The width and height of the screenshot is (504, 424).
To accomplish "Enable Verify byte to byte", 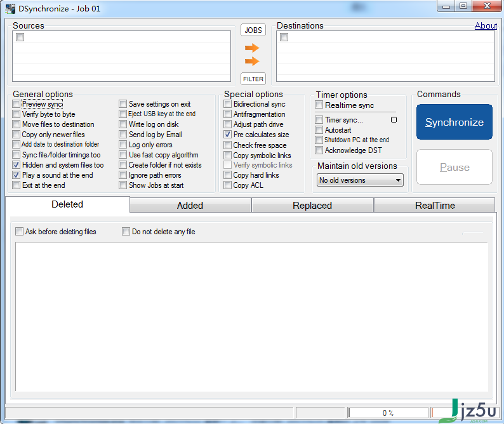I will 17,114.
